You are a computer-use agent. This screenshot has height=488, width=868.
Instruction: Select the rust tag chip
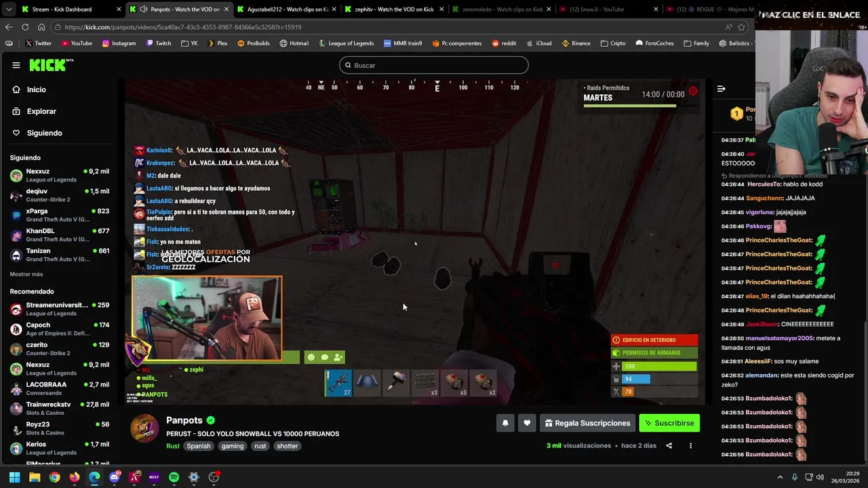(260, 446)
